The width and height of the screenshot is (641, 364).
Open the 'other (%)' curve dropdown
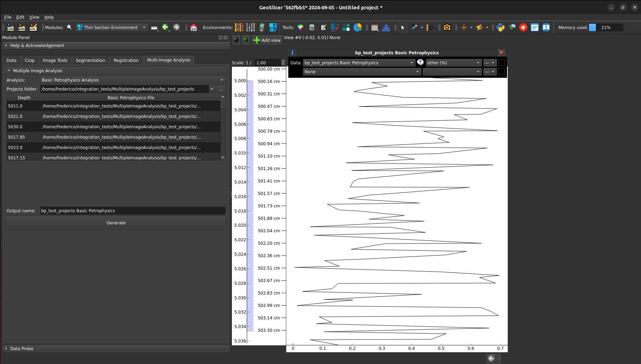[x=453, y=63]
